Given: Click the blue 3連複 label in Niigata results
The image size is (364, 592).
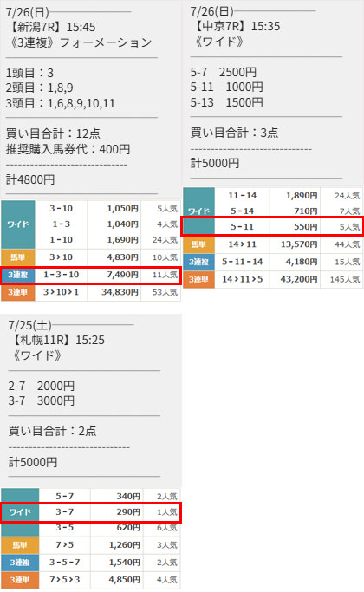Looking at the screenshot, I should click(17, 275).
